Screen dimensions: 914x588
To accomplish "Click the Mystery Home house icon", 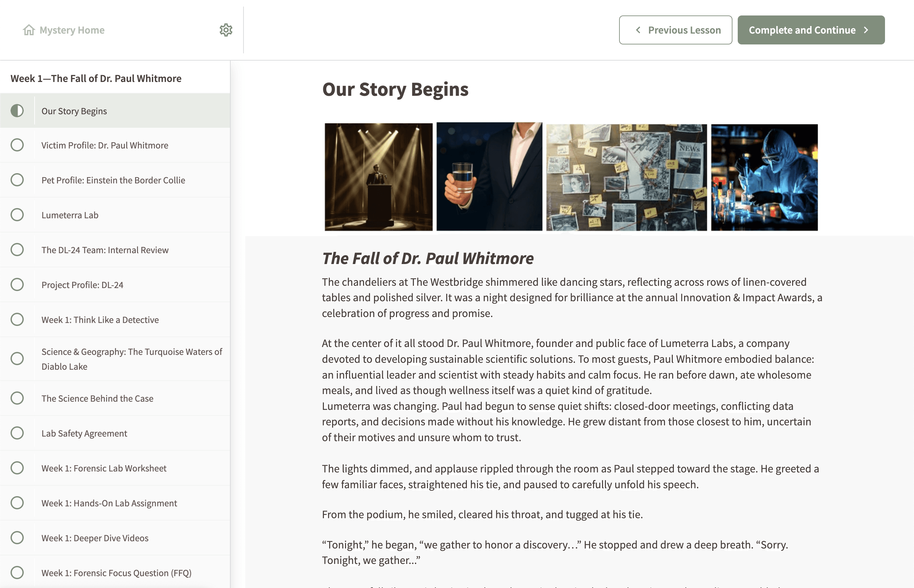I will (29, 30).
